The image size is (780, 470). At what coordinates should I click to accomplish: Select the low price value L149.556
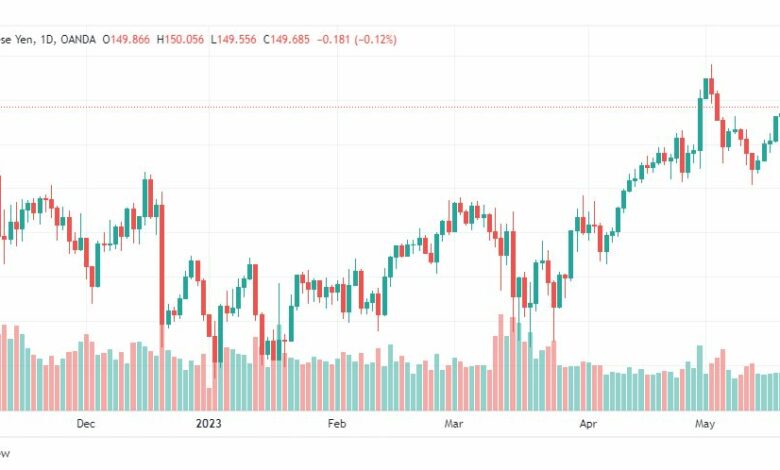click(x=233, y=39)
